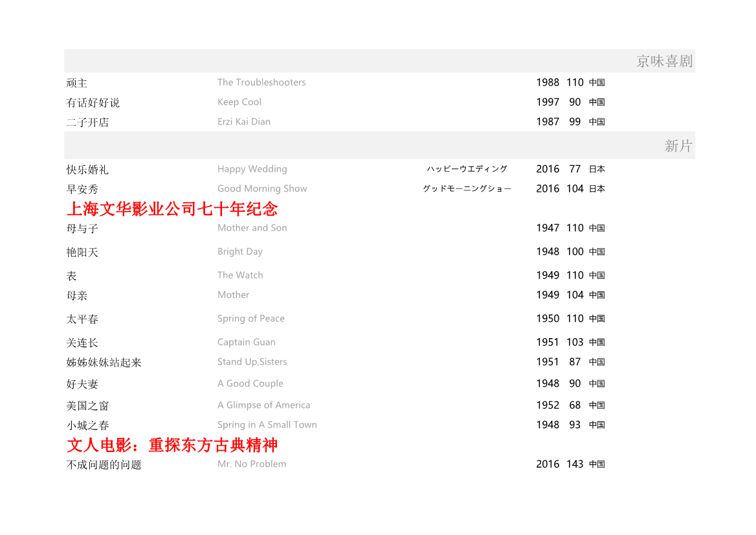Screen dimensions: 756x535
Task: Click the 京味喜剧 section header
Action: [x=664, y=62]
